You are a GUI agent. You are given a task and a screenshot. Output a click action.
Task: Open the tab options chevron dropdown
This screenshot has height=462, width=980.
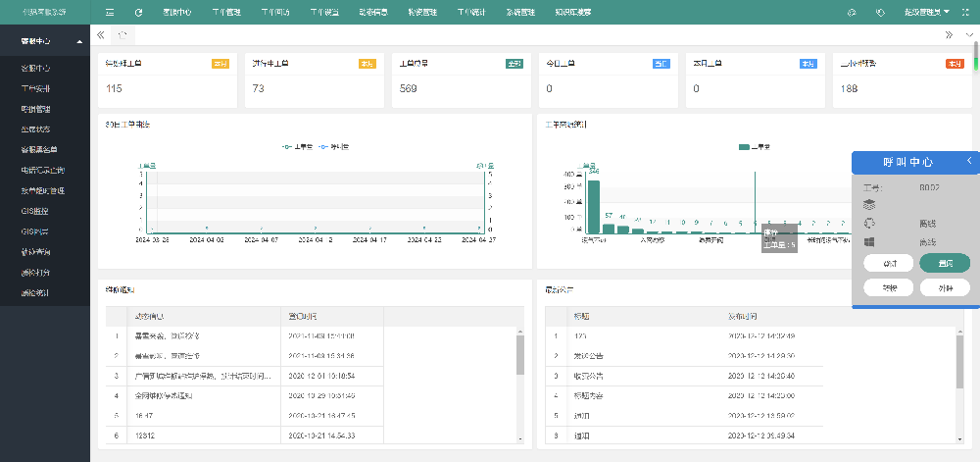[969, 35]
